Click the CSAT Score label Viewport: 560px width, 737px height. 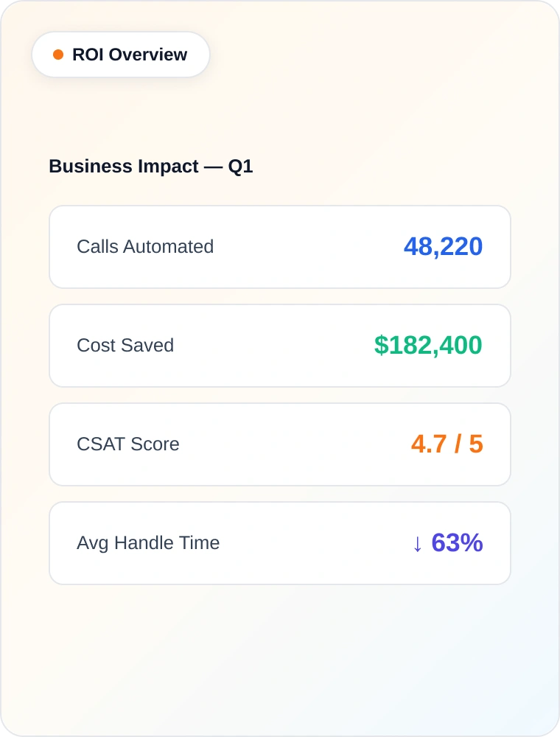click(127, 444)
